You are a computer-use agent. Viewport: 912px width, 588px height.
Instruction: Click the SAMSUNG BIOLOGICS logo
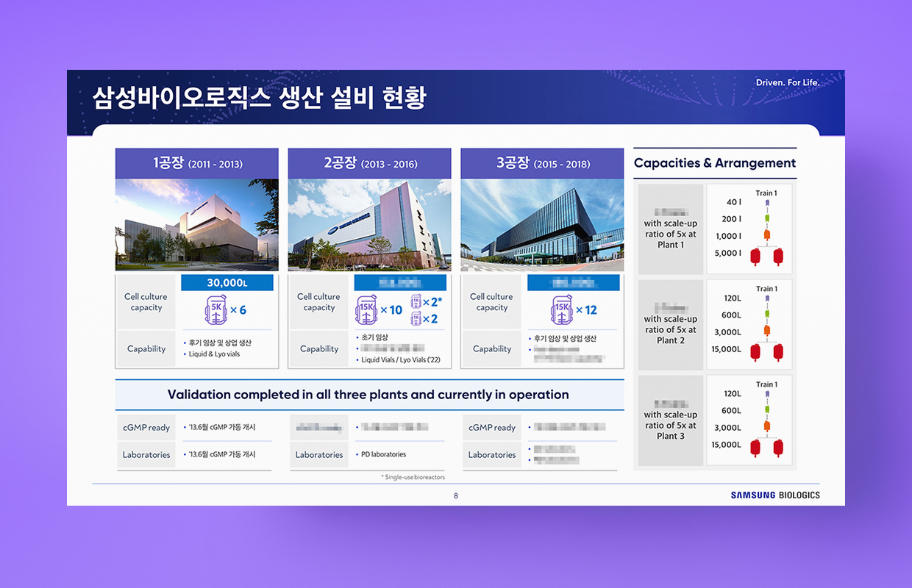click(775, 495)
